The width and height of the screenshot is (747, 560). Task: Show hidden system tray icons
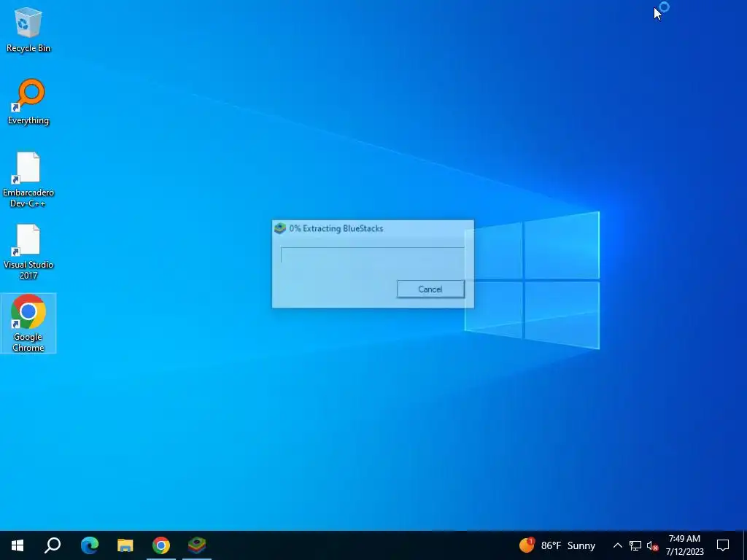pos(617,545)
